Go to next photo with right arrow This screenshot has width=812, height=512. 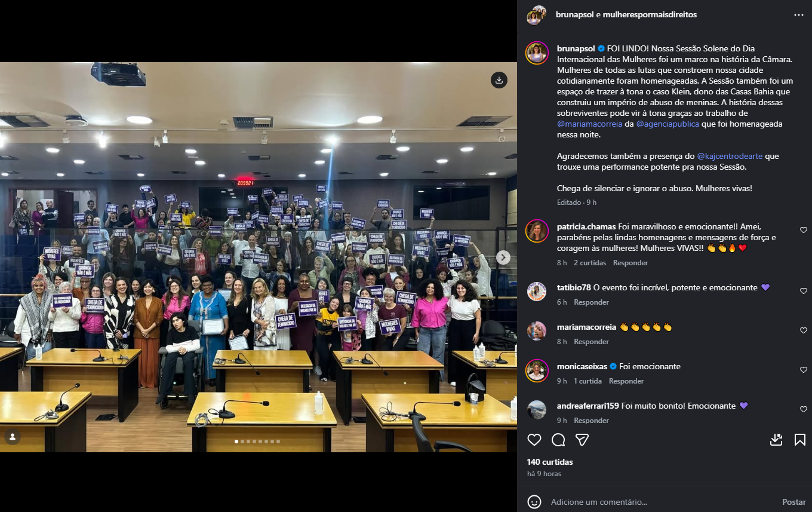tap(503, 257)
